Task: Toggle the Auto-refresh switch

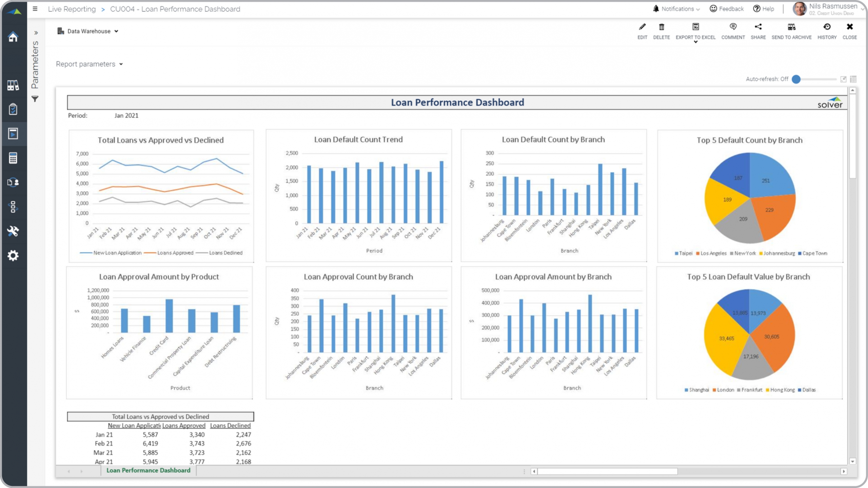Action: pos(796,79)
